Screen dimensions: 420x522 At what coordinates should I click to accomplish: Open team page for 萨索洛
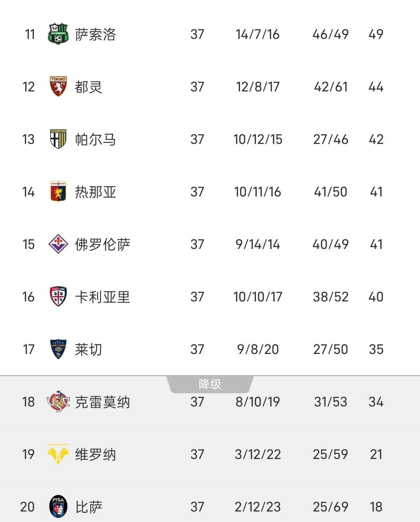[96, 34]
